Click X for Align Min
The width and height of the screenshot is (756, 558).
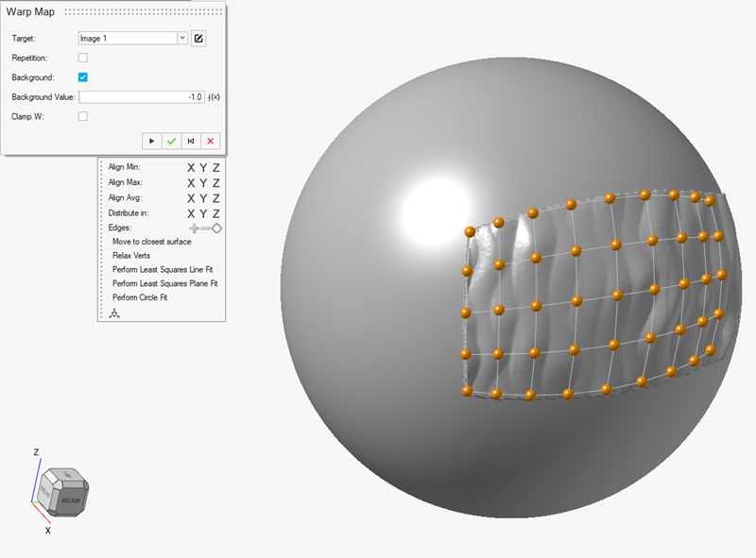(x=191, y=167)
